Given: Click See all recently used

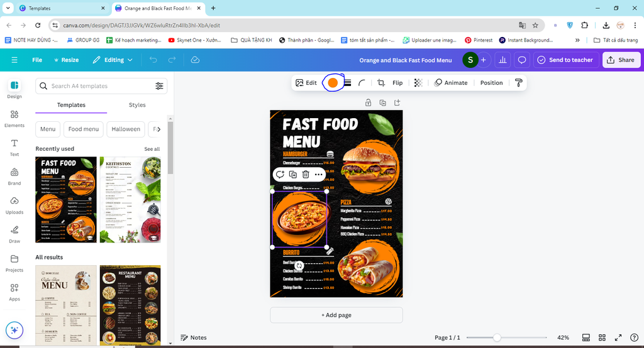Looking at the screenshot, I should (x=152, y=149).
